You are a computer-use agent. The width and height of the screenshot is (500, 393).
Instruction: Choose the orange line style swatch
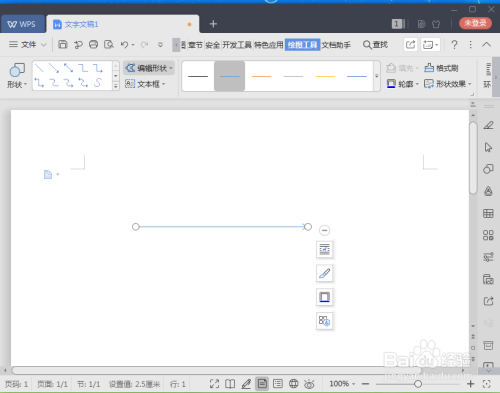[x=262, y=76]
